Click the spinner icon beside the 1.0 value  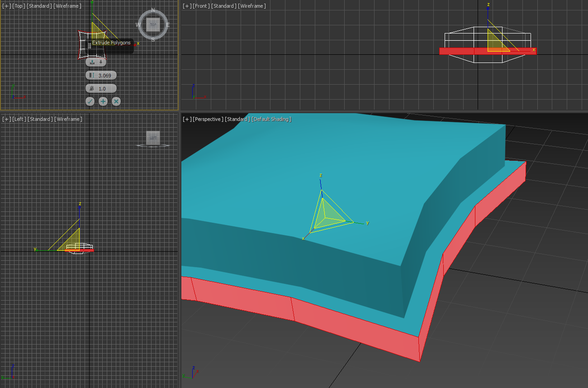[x=91, y=88]
